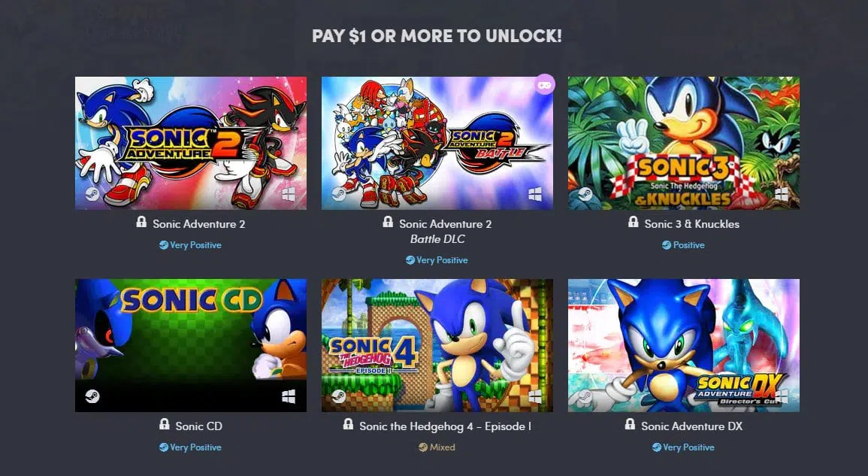Click the lock icon beside Sonic 3 & Knuckles

pyautogui.click(x=634, y=222)
